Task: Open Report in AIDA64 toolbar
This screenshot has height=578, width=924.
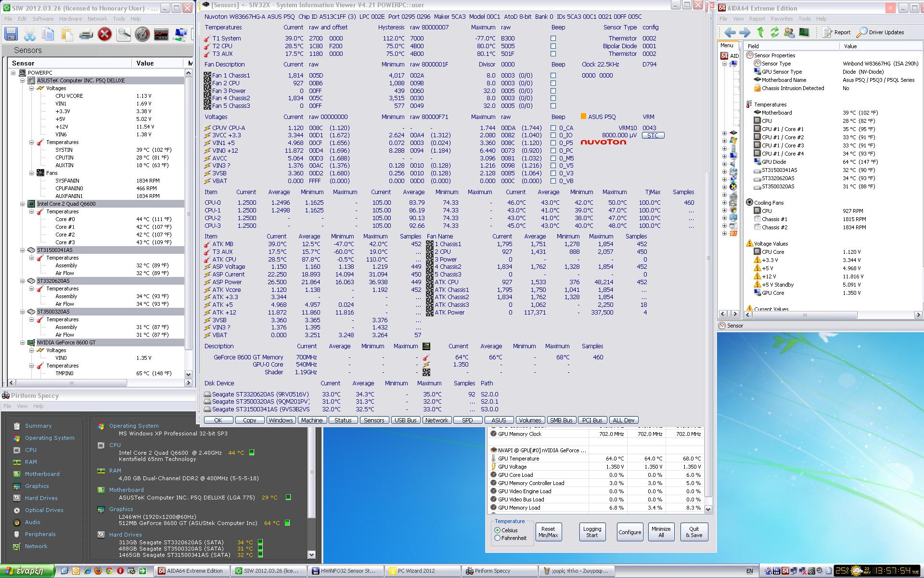Action: 836,32
